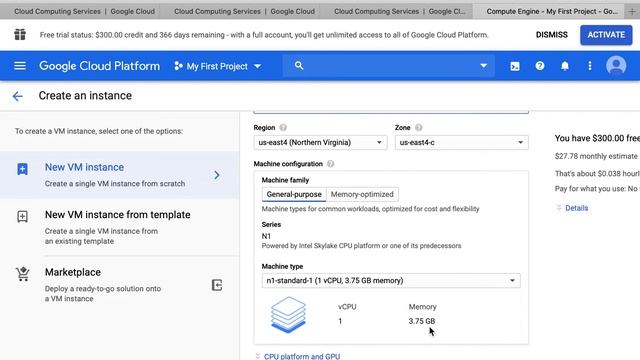The height and width of the screenshot is (360, 640).
Task: Switch to Compute Engine My First Project tab
Action: pos(551,11)
